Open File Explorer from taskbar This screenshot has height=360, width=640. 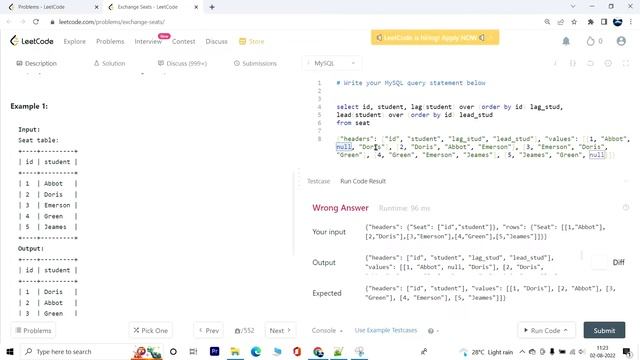pyautogui.click(x=235, y=351)
